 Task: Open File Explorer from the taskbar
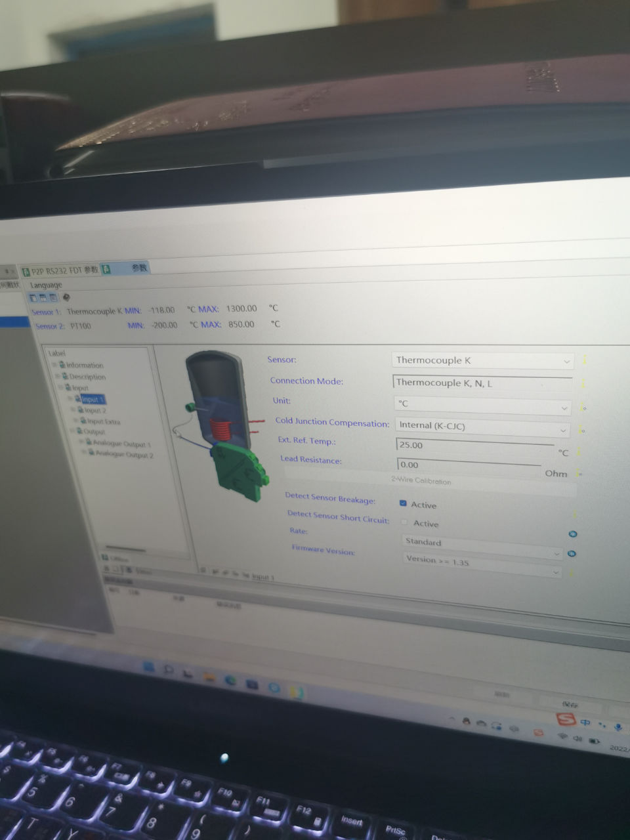click(x=209, y=677)
